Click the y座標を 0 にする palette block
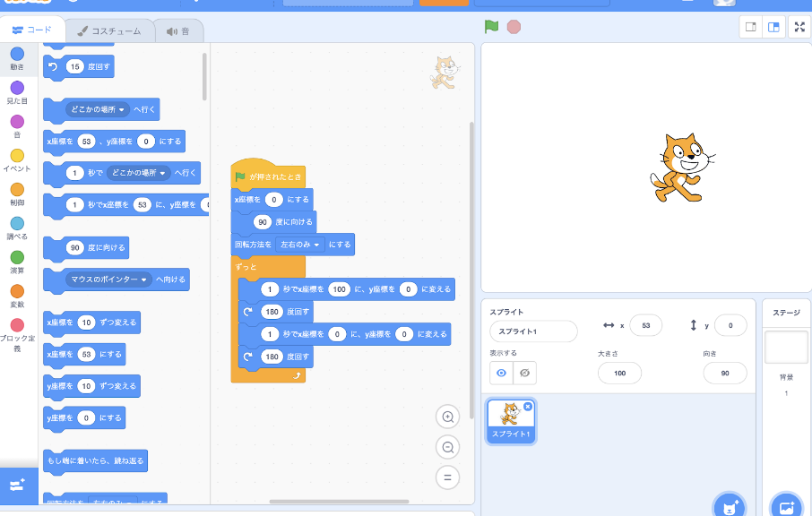The width and height of the screenshot is (812, 516). tap(84, 418)
